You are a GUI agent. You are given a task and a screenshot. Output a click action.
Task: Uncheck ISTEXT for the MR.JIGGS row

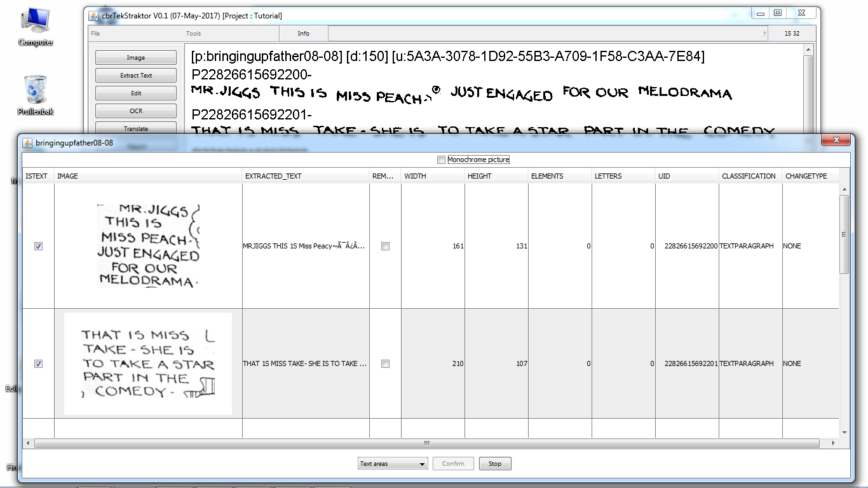click(38, 246)
